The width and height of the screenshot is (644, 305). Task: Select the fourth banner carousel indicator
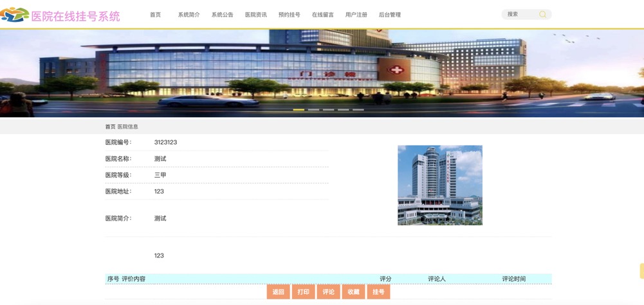tap(344, 110)
